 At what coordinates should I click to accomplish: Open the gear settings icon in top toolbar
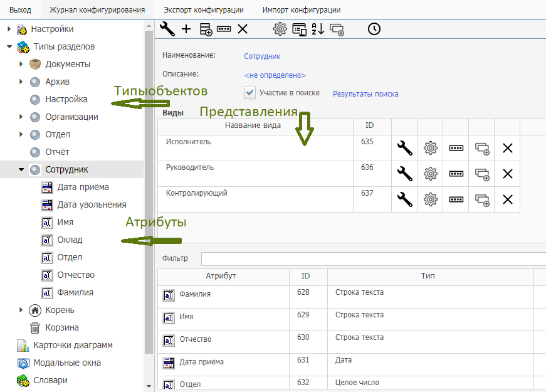[x=280, y=29]
